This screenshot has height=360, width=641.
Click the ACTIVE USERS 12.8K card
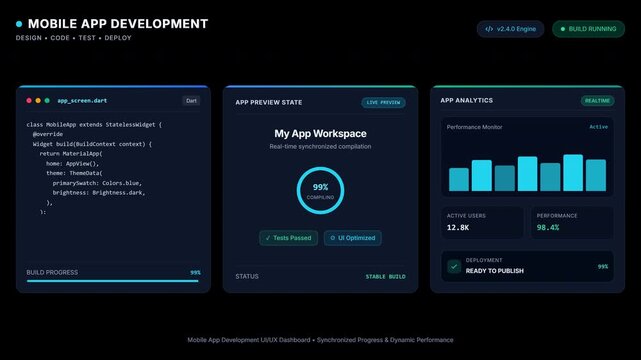[482, 223]
